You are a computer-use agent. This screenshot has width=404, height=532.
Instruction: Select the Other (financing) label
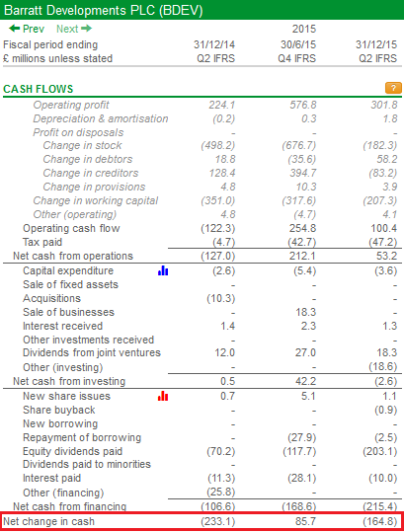coord(63,493)
